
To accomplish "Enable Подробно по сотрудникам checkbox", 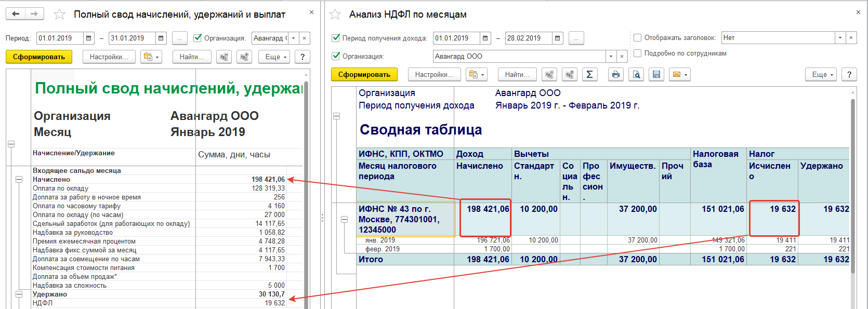I will click(x=638, y=53).
